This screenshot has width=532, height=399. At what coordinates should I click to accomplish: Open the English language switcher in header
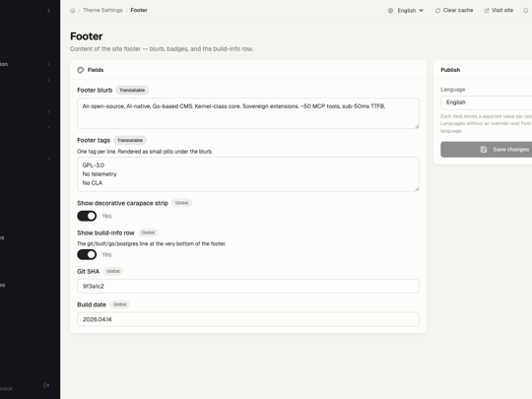coord(406,11)
